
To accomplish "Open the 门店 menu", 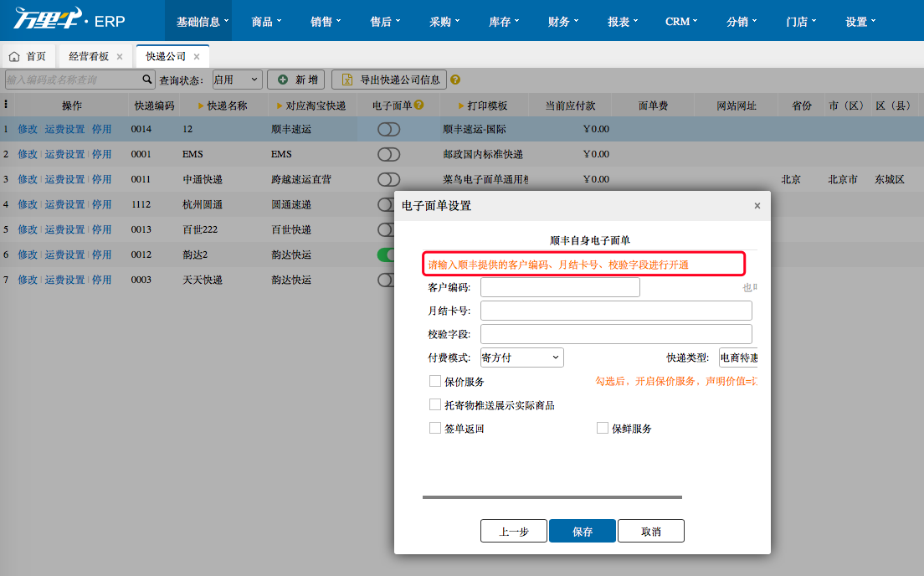I will [802, 22].
